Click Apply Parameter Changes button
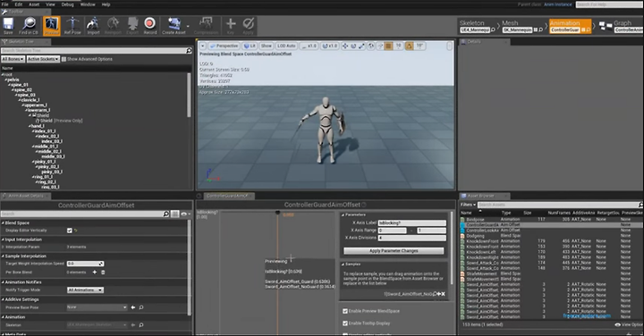This screenshot has width=644, height=336. (x=394, y=251)
